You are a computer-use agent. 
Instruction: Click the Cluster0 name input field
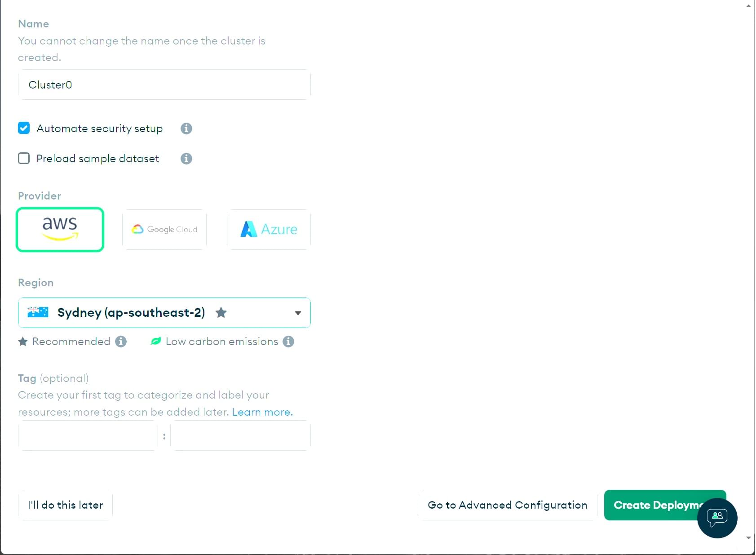pyautogui.click(x=164, y=84)
